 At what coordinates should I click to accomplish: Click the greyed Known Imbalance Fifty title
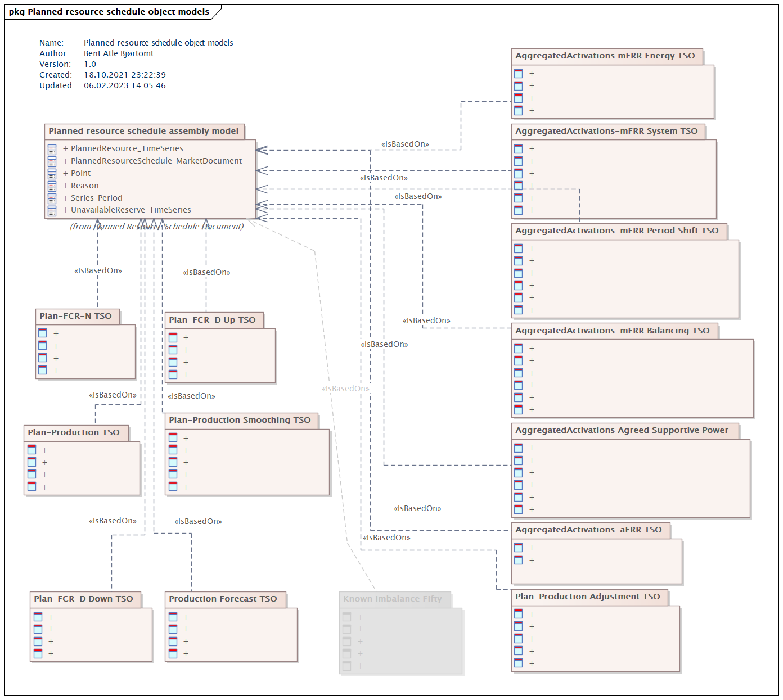(393, 599)
